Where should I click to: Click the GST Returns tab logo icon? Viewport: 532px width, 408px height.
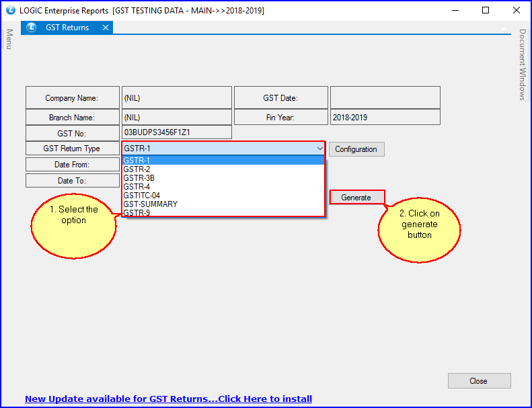pyautogui.click(x=32, y=28)
